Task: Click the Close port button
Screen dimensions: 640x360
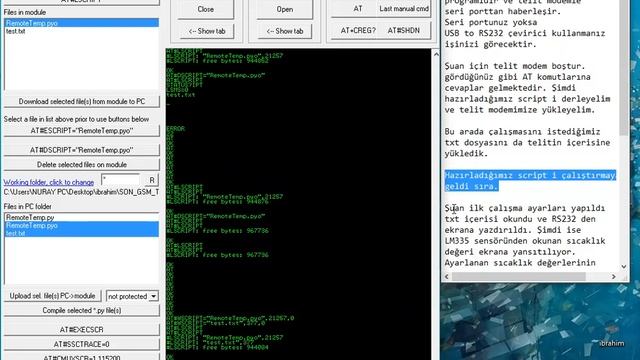Action: [205, 9]
